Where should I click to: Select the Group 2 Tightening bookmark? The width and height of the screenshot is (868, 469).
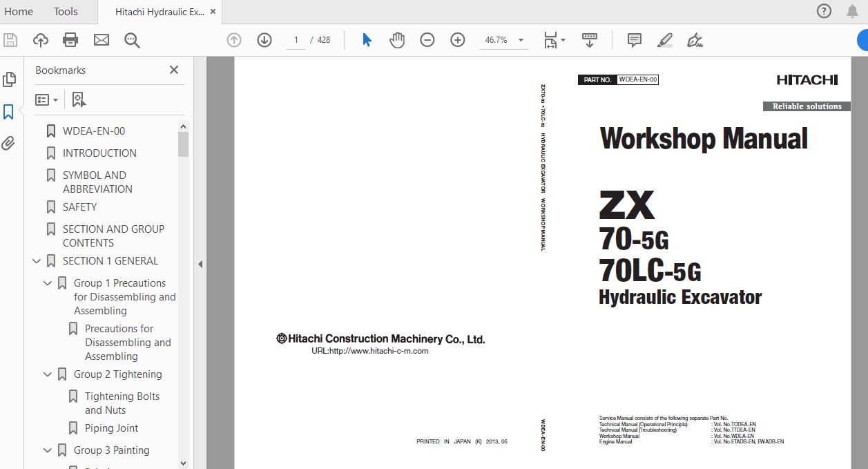pyautogui.click(x=118, y=374)
